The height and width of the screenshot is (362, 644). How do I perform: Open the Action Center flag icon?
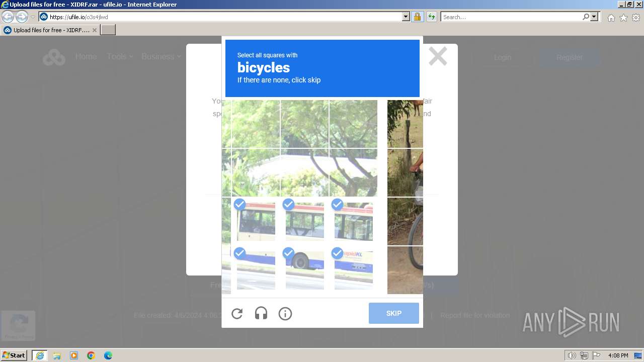point(596,355)
